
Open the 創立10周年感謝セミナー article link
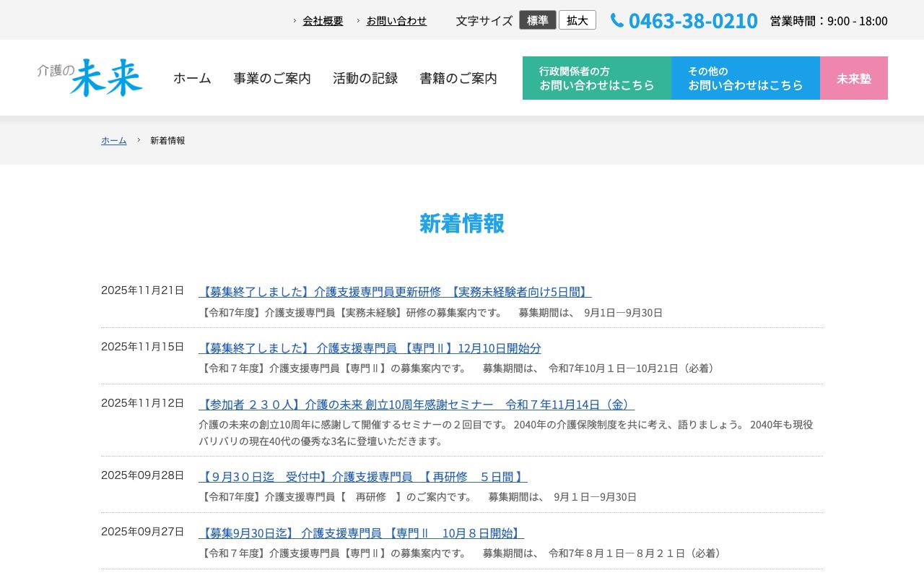click(417, 404)
